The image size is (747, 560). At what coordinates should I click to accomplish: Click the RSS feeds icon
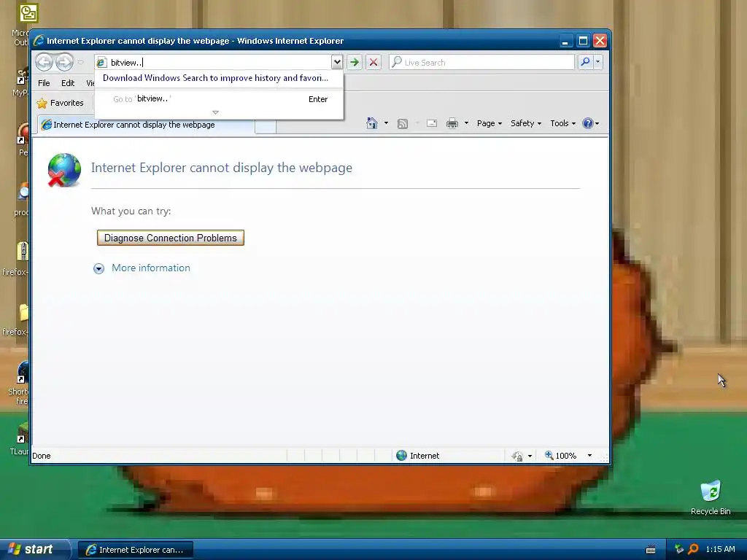coord(403,124)
